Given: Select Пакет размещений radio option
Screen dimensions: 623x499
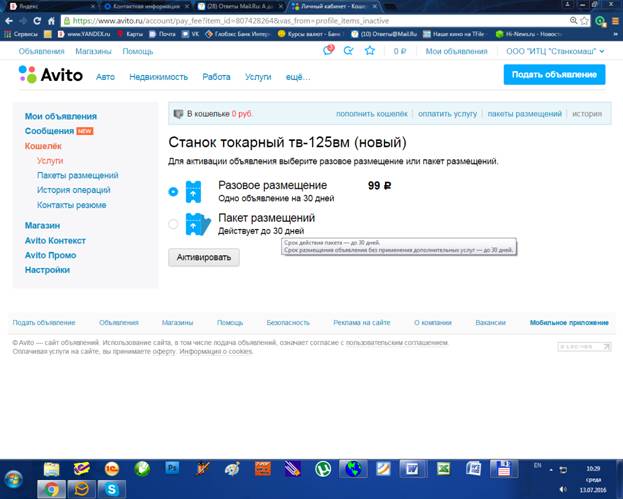Looking at the screenshot, I should pos(173,224).
